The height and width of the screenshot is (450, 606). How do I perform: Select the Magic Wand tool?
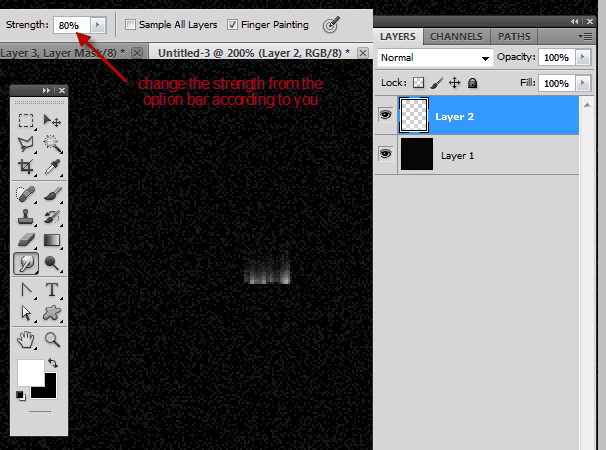[52, 144]
